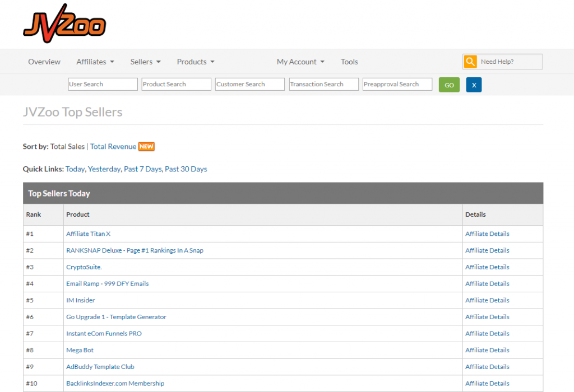Screen dimensions: 574x392
Task: Focus the Product Search field
Action: click(x=177, y=84)
